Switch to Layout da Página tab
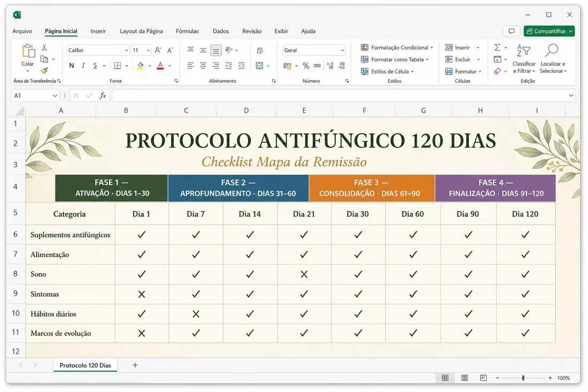This screenshot has width=588, height=392. pos(141,31)
